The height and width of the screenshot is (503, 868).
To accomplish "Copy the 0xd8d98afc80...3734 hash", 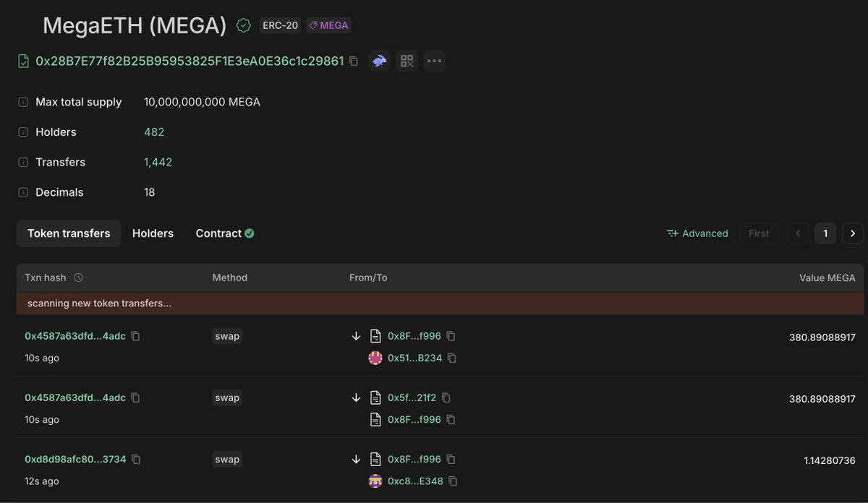I will pos(136,459).
